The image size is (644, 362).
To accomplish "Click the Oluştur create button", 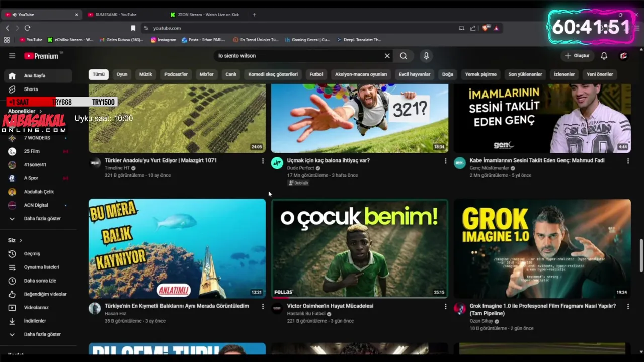I will click(577, 56).
